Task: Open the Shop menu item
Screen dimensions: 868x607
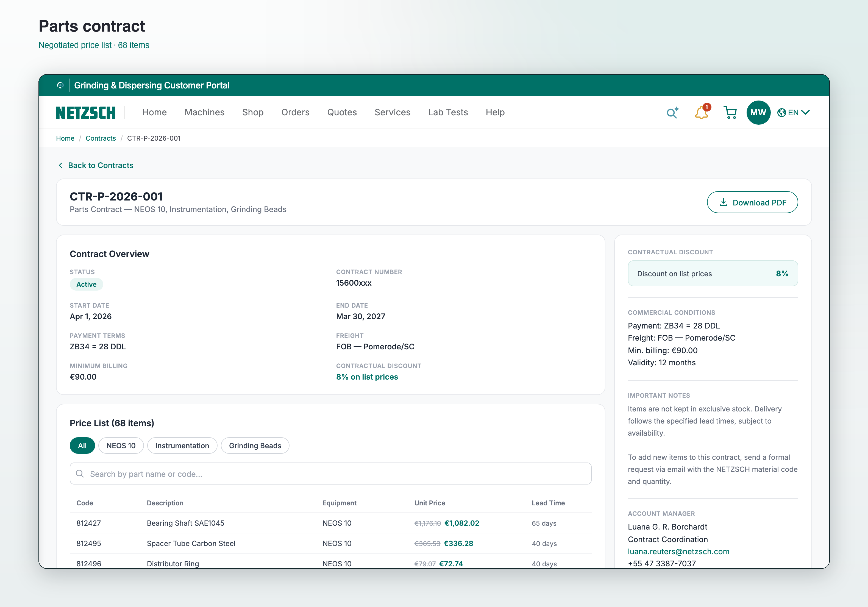Action: [253, 112]
